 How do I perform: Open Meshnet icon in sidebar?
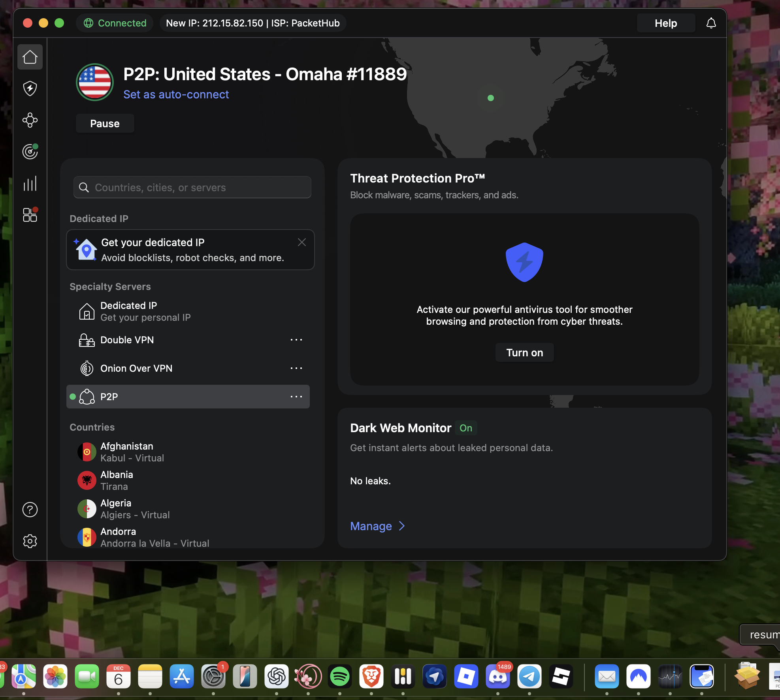[30, 120]
